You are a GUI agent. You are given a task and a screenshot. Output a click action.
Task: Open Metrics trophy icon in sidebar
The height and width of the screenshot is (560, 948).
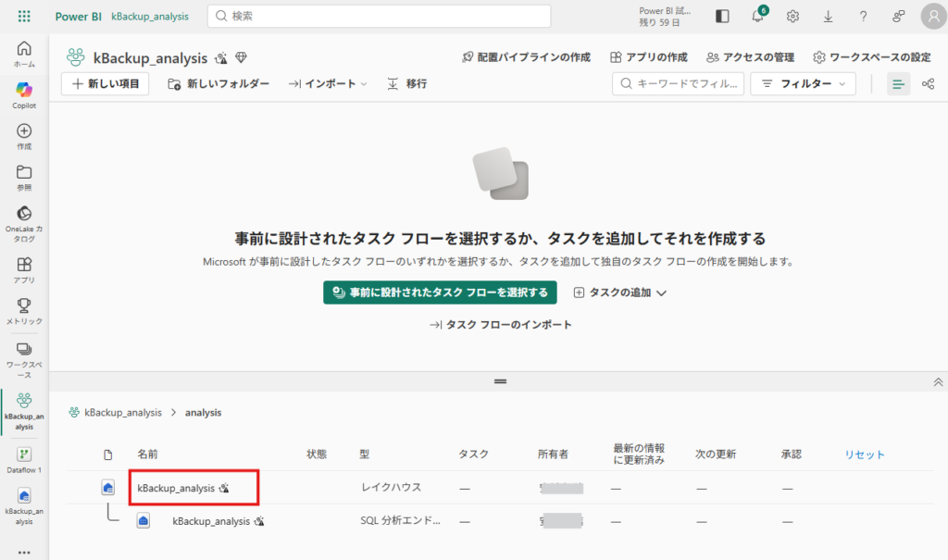24,309
